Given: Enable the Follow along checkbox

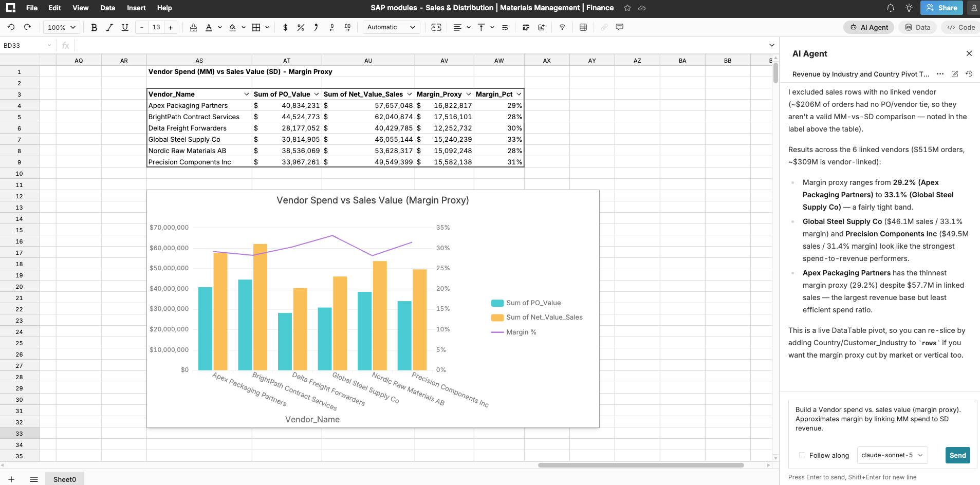Looking at the screenshot, I should click(802, 455).
